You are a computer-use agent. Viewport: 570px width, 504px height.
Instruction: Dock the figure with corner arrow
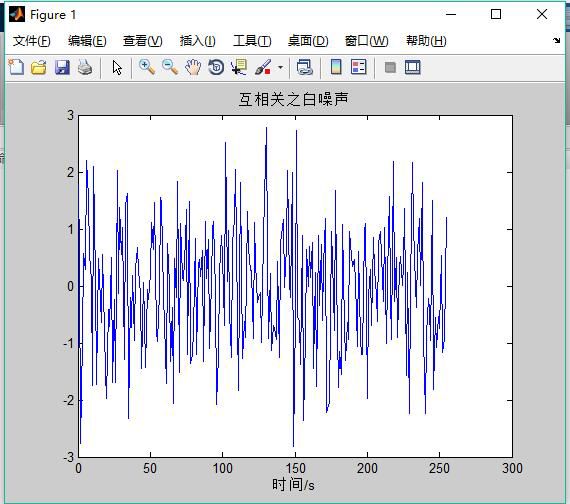coord(557,40)
